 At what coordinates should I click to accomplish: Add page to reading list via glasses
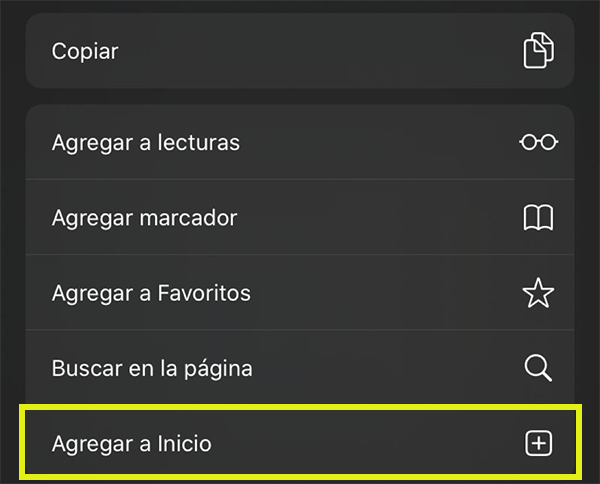point(538,142)
